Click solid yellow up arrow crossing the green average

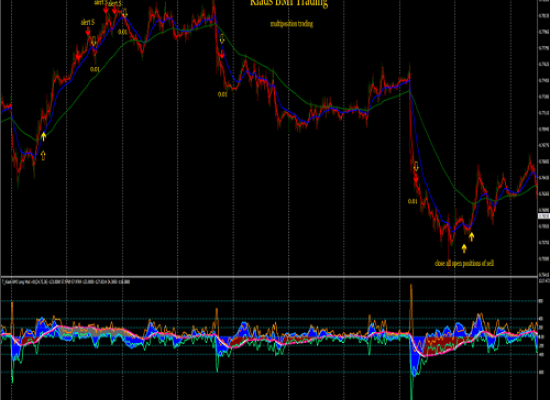(43, 136)
